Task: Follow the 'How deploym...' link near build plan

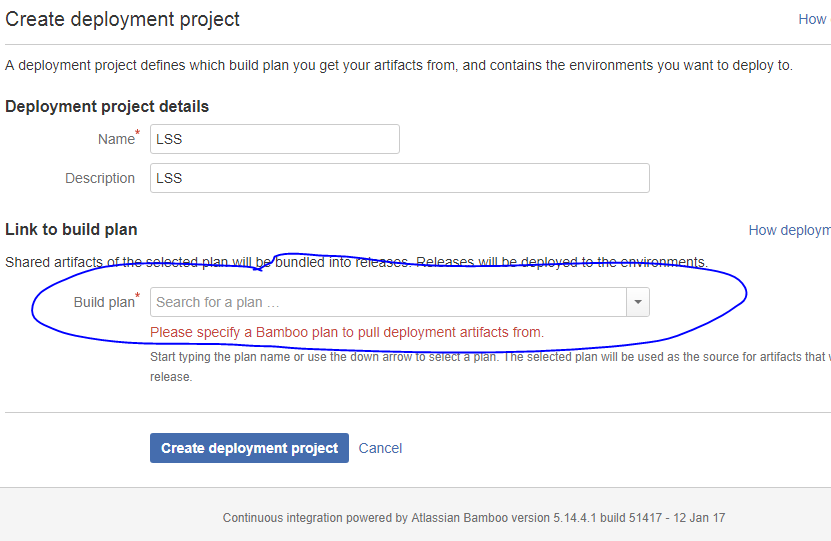Action: click(x=790, y=230)
